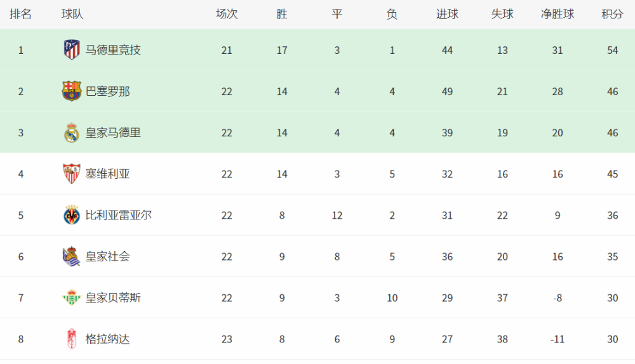Open team link 塞维利亚
The height and width of the screenshot is (364, 635).
pyautogui.click(x=108, y=174)
